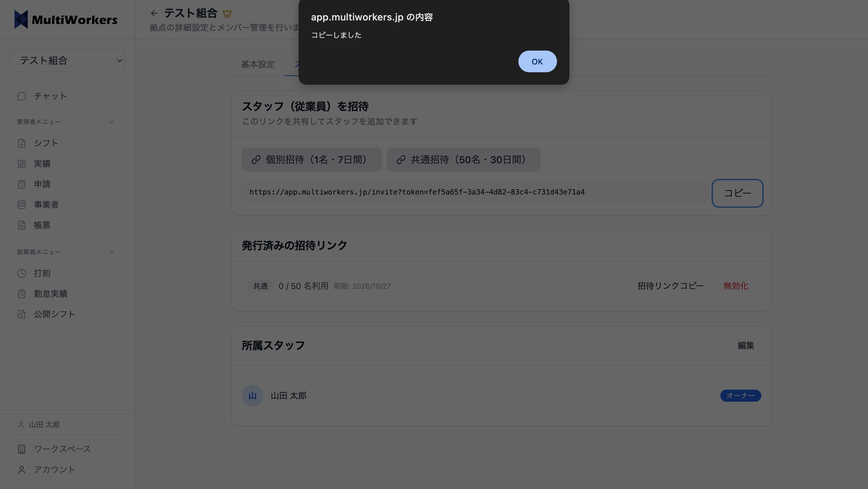Click the シフト file-plus icon
The height and width of the screenshot is (489, 868).
coord(22,143)
